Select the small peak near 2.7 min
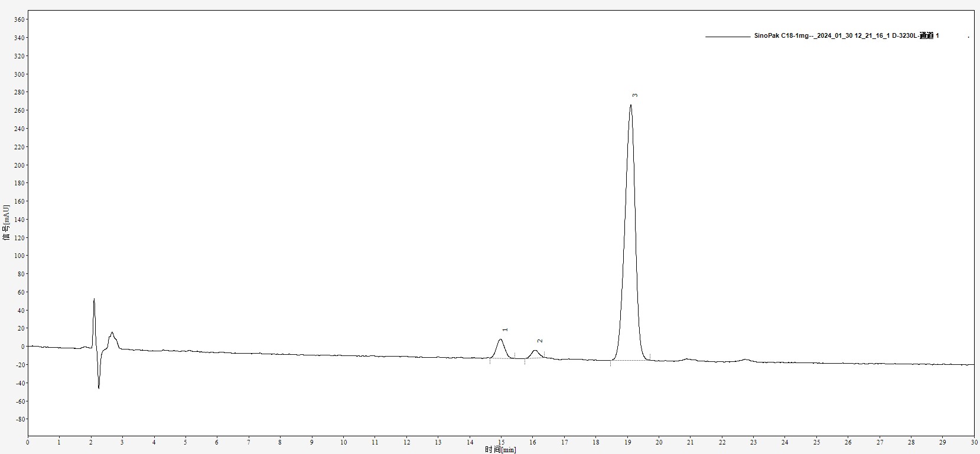Viewport: 980px width, 454px height. [x=112, y=333]
